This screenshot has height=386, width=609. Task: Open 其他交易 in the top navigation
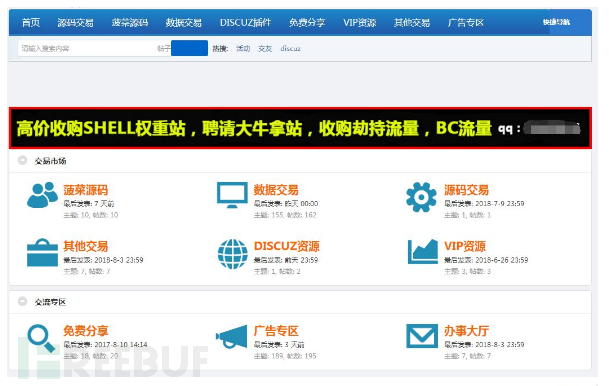[x=412, y=23]
